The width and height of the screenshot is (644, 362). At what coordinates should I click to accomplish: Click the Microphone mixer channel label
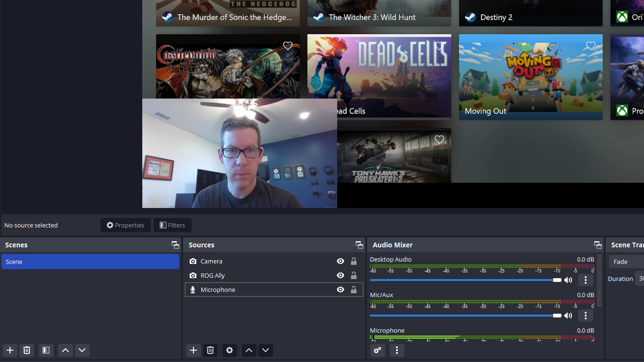[387, 330]
